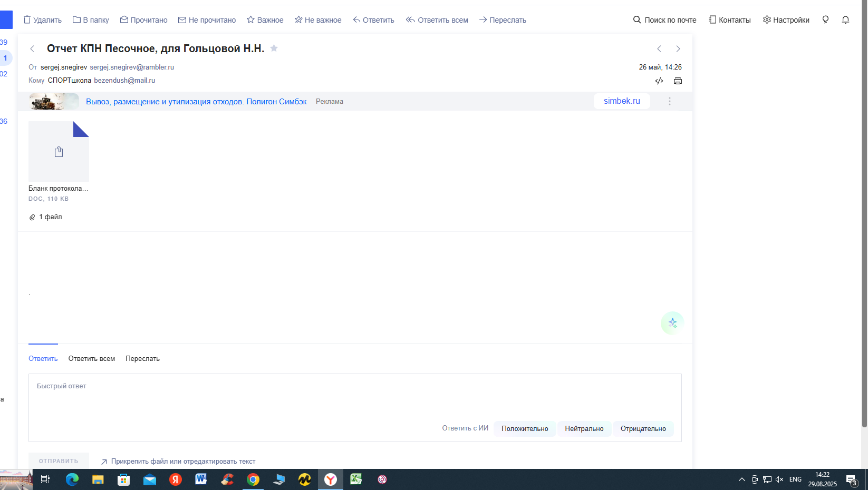Click Прикрепить файл или отредактировать текст link
868x490 pixels.
[183, 462]
